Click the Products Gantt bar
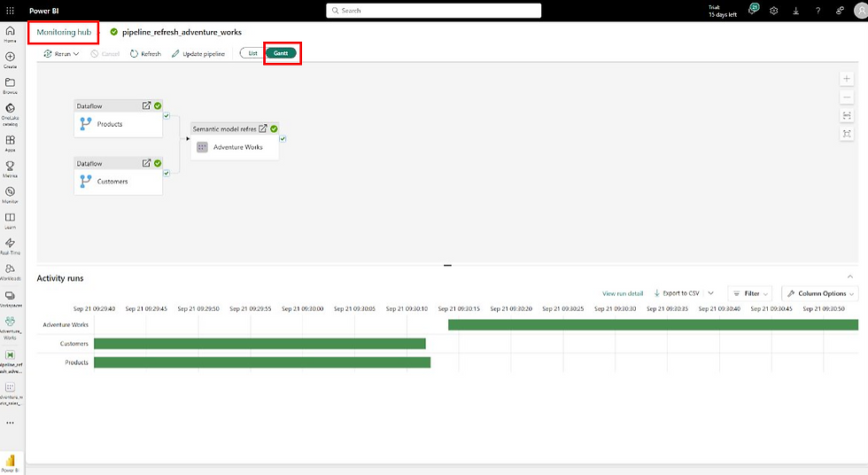The width and height of the screenshot is (868, 475). click(x=262, y=362)
